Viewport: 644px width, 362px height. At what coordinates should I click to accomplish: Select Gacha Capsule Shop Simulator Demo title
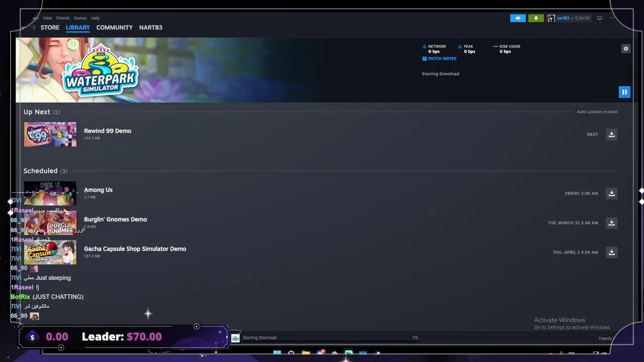tap(135, 249)
